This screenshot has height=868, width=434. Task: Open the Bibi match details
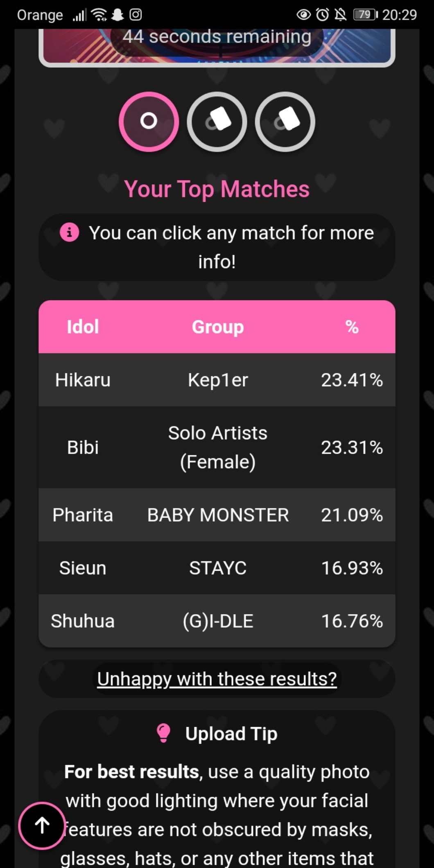(x=217, y=447)
